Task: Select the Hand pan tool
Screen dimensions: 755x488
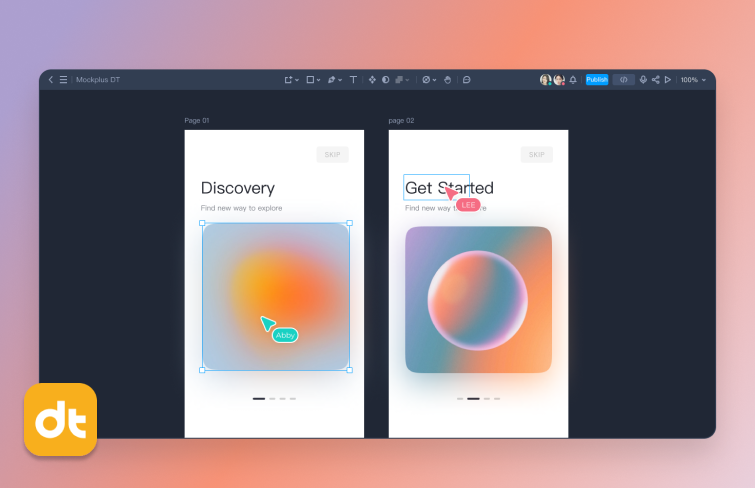Action: pyautogui.click(x=447, y=80)
